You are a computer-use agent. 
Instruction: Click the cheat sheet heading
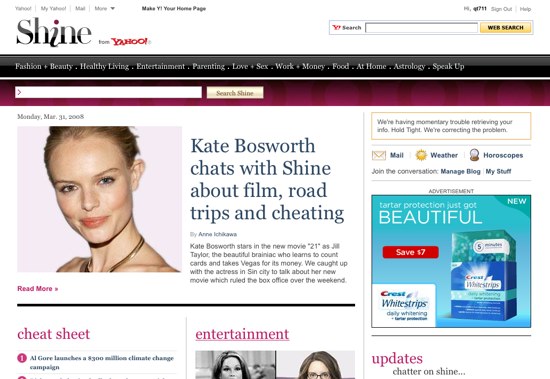pos(54,334)
